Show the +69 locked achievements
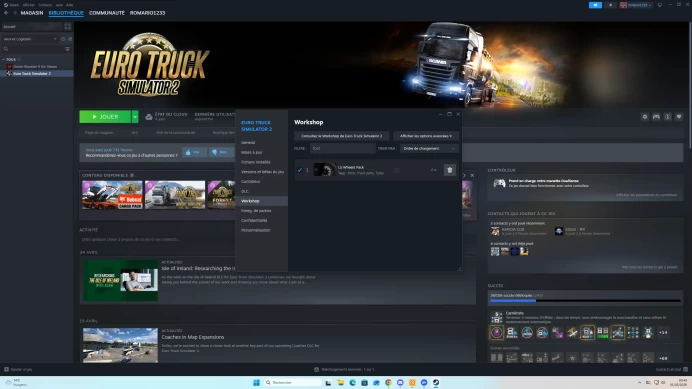This screenshot has width=692, height=389. tap(663, 358)
